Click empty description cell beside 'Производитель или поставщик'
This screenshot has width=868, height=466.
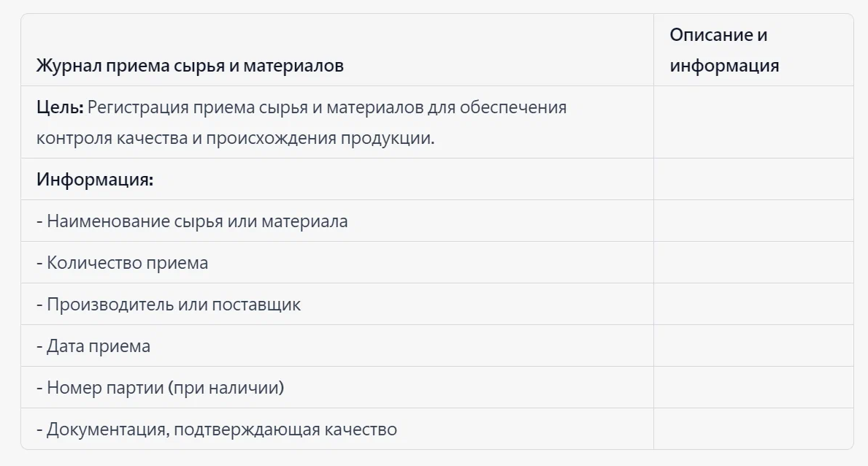click(x=753, y=305)
